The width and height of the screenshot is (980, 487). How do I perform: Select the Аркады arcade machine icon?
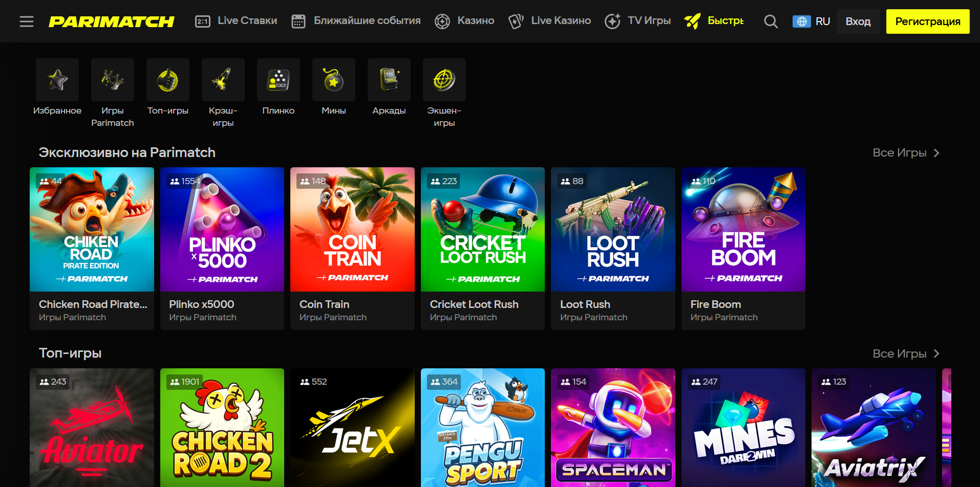tap(389, 80)
